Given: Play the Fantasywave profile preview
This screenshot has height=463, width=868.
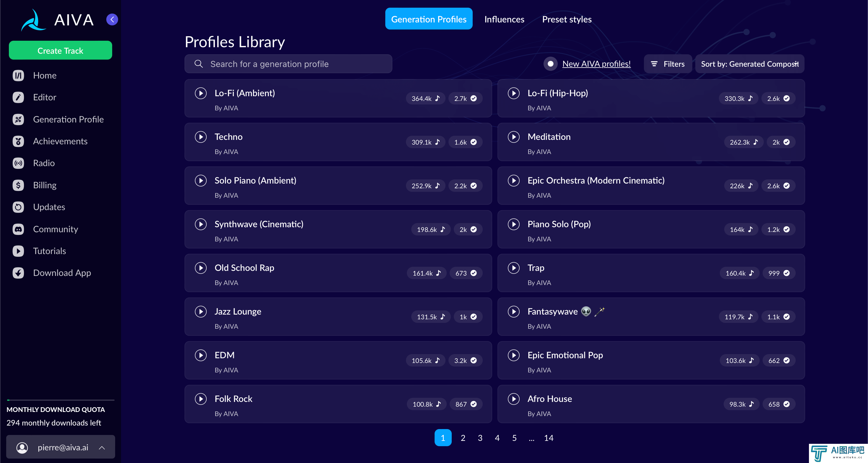Looking at the screenshot, I should click(x=514, y=312).
